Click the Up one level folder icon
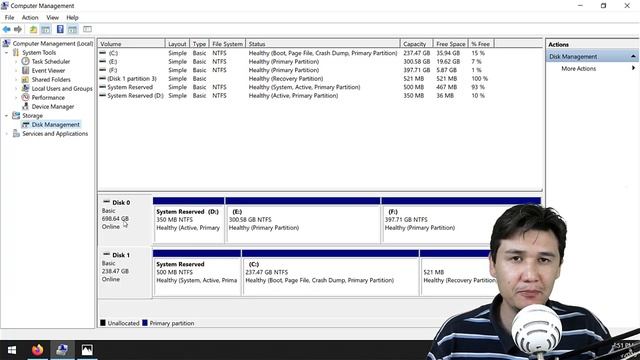The width and height of the screenshot is (640, 360). pos(33,29)
